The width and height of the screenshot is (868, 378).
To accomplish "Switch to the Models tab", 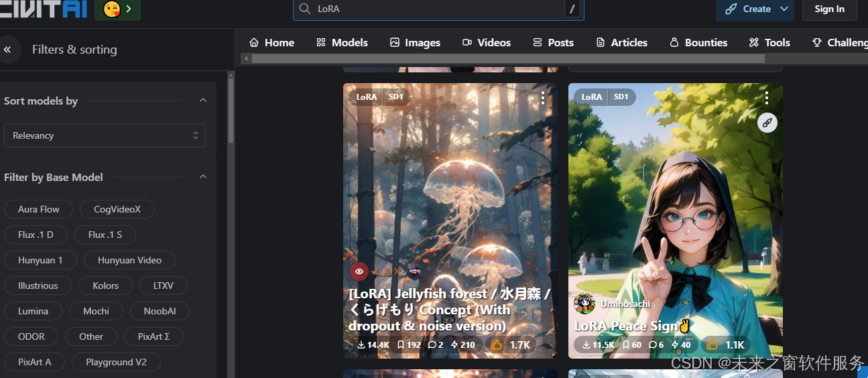I will point(342,42).
